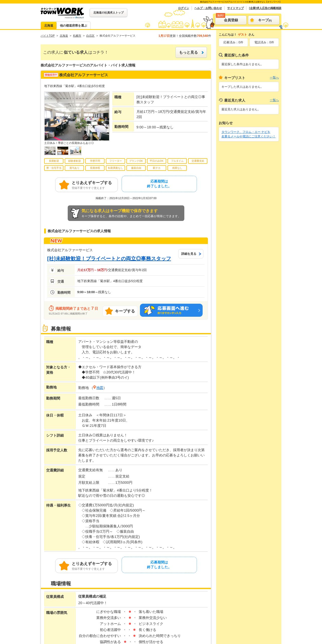
Task: Click the 積極採用中 badge
Action: coord(51,75)
